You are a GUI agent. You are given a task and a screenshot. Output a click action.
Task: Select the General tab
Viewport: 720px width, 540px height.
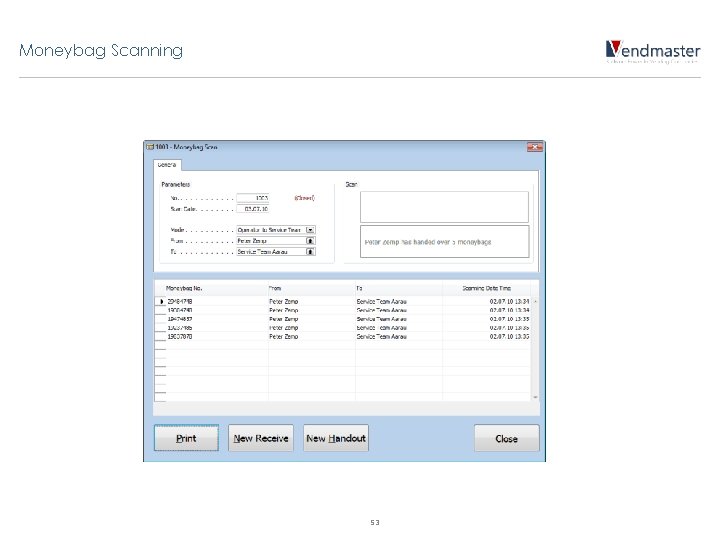(167, 165)
